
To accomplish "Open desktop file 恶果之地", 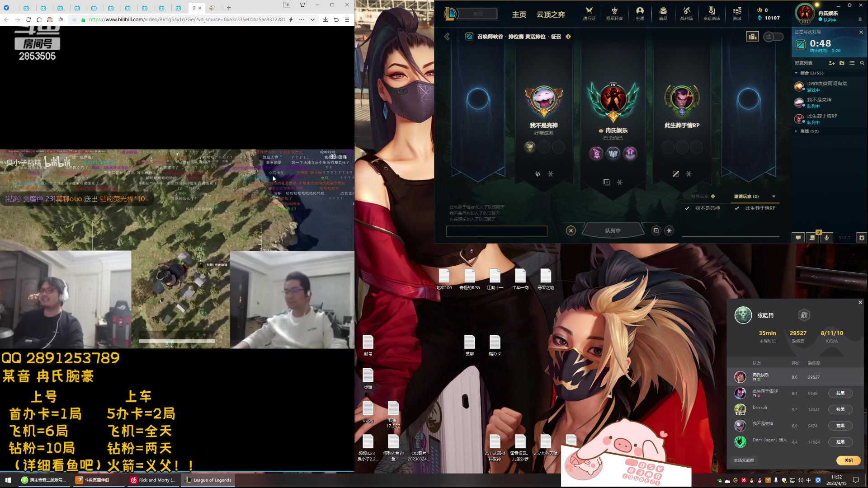I will [x=546, y=279].
